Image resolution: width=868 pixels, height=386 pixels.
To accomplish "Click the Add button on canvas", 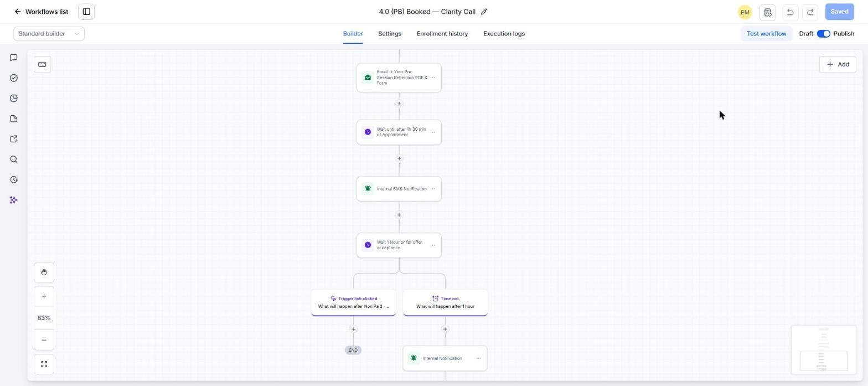I will [838, 65].
